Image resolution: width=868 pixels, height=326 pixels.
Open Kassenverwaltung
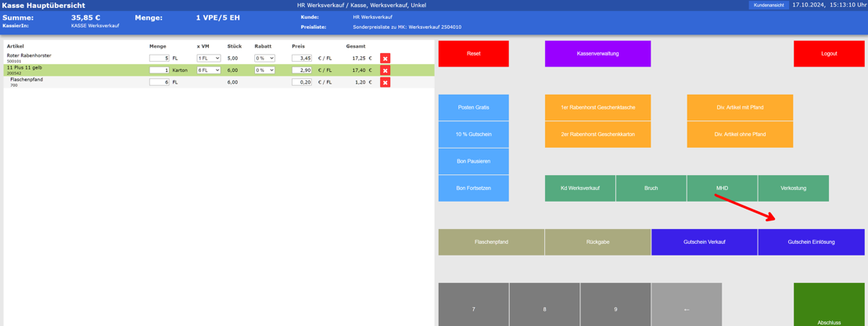pyautogui.click(x=597, y=54)
